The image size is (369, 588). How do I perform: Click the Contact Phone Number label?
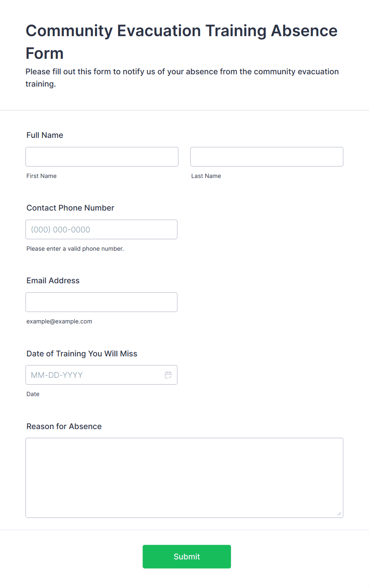pyautogui.click(x=70, y=208)
